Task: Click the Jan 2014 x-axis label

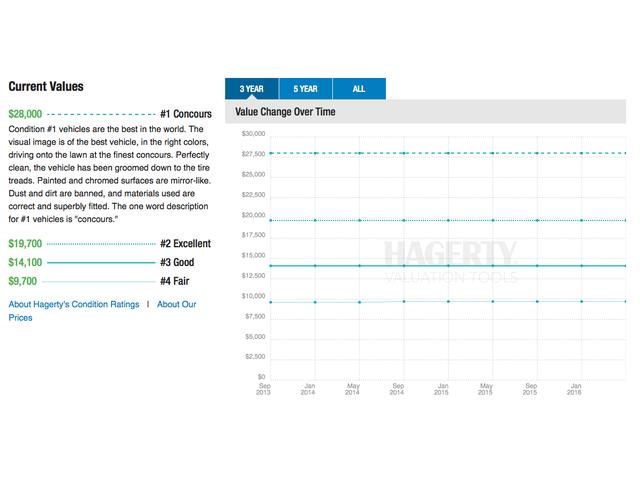Action: point(308,389)
